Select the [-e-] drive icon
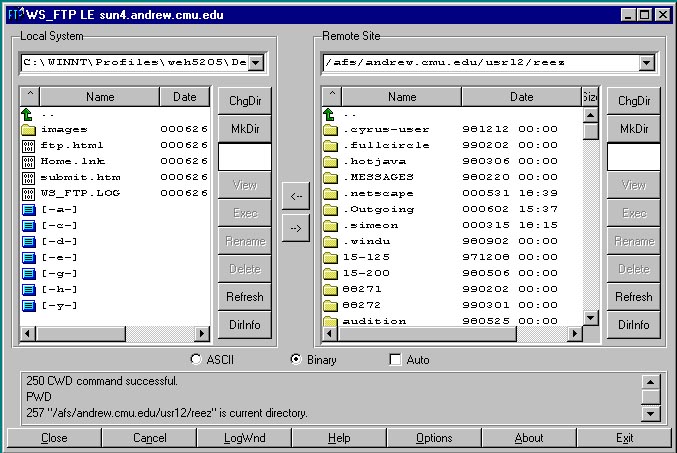 click(28, 258)
